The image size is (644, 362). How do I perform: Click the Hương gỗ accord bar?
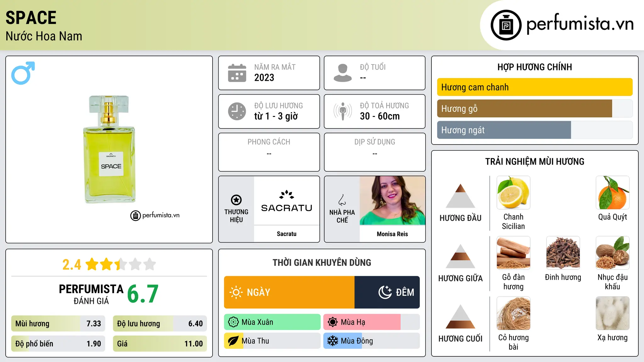coord(535,108)
